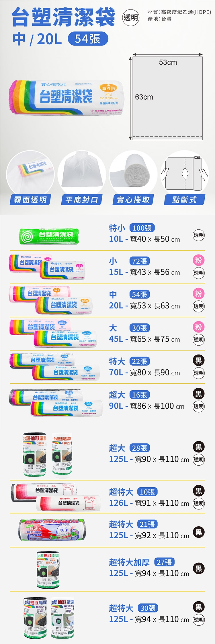Screen dimensions: 215x644
Task: Click the 點斷式 feature label
Action: tap(185, 200)
